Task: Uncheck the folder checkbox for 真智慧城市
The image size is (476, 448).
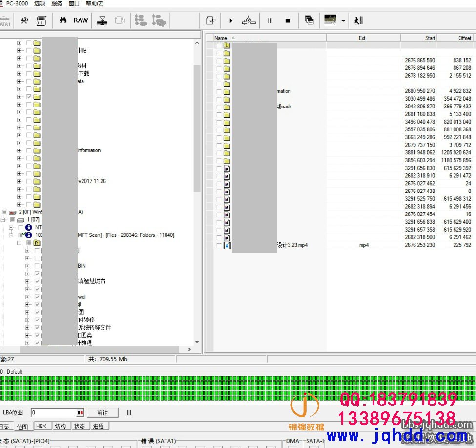Action: coord(37,281)
